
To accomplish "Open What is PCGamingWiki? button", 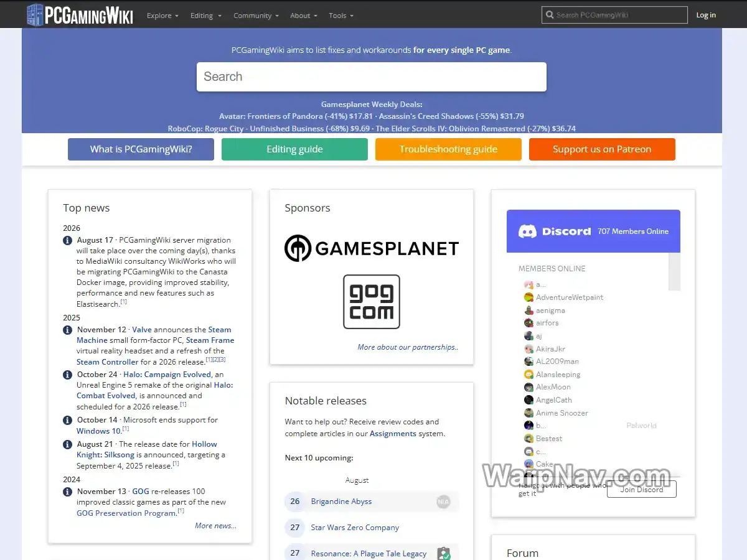I will pos(141,149).
